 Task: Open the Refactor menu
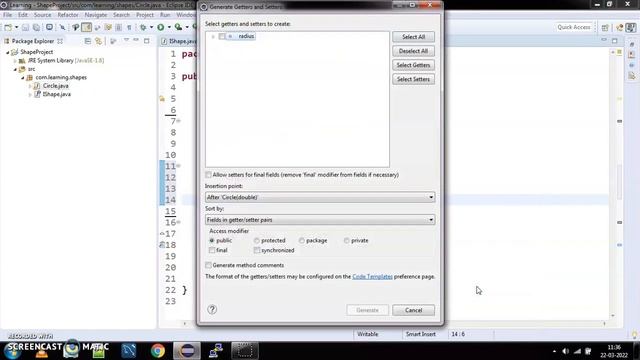[x=68, y=15]
